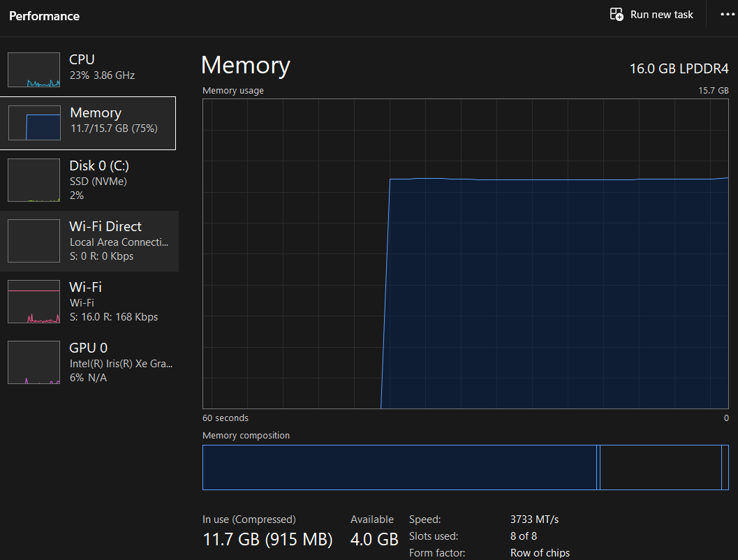Click the 2% disk activity value
Viewport: 738px width, 560px height.
point(77,196)
